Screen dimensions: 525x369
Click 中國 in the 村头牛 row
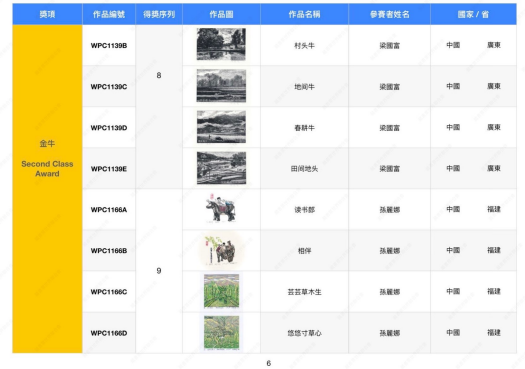point(453,45)
